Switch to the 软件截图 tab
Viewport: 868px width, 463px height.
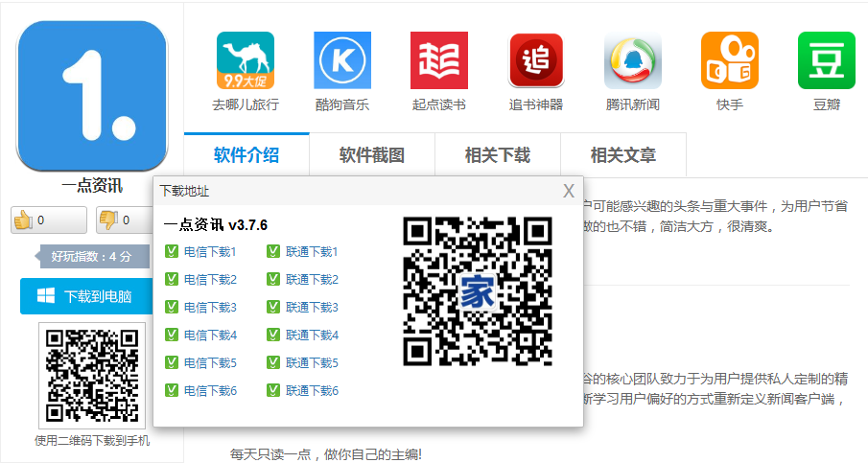372,155
